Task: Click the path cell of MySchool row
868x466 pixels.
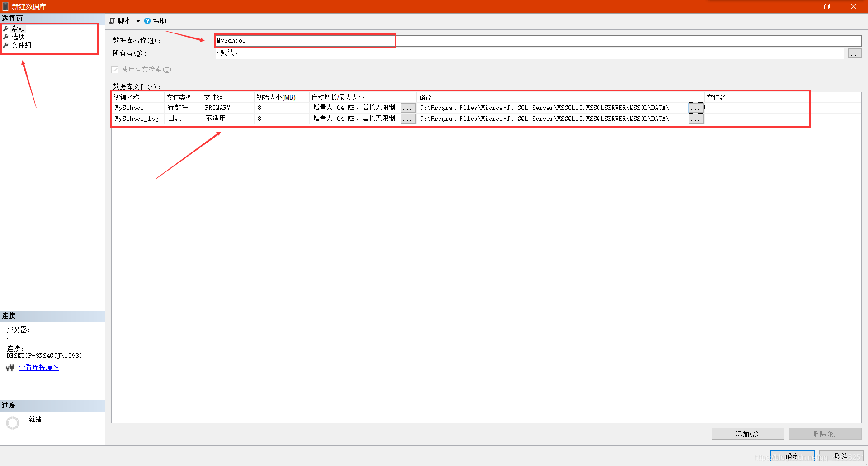Action: pos(552,108)
